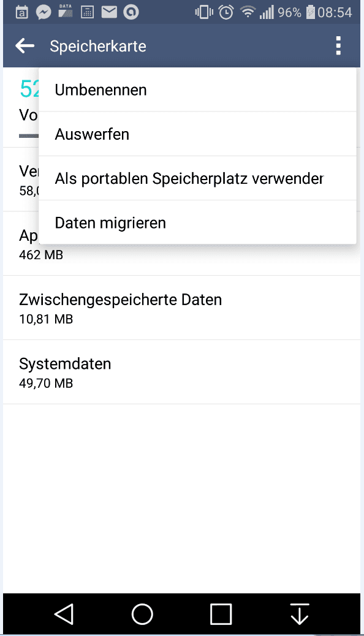This screenshot has width=364, height=636.
Task: Select Umbenennen from the menu
Action: point(197,89)
